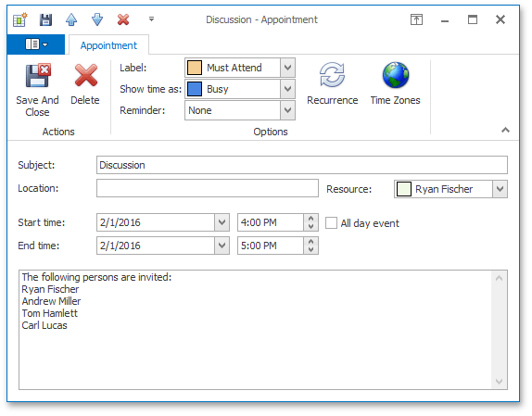Click the text 'Carl Lucas' in description

point(44,325)
